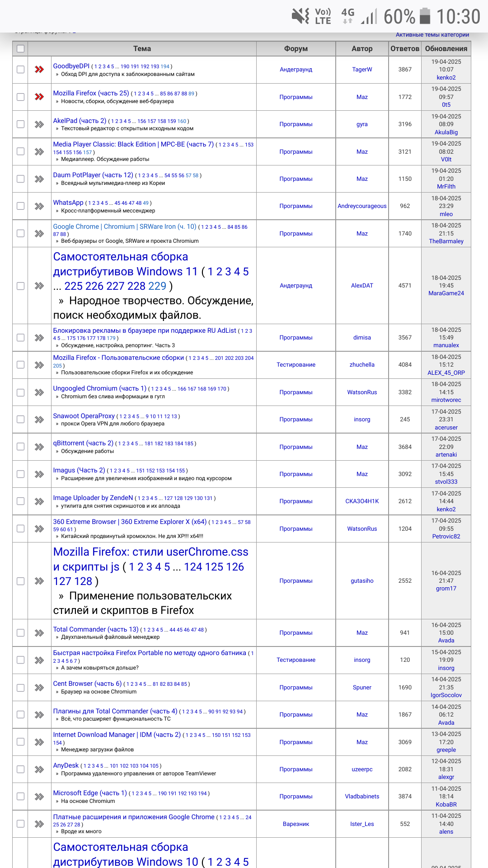Check the box for AkelPad (часть 2) topic

(20, 124)
